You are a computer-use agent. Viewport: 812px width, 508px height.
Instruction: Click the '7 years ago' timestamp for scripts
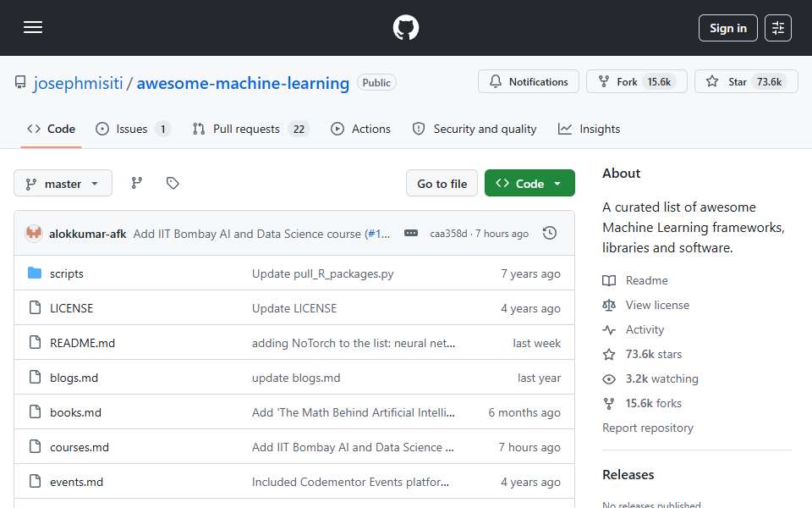530,273
